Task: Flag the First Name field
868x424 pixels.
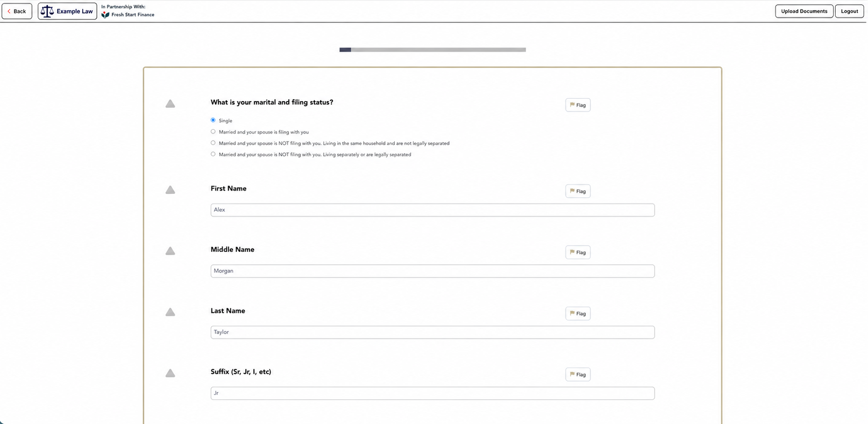Action: [578, 191]
